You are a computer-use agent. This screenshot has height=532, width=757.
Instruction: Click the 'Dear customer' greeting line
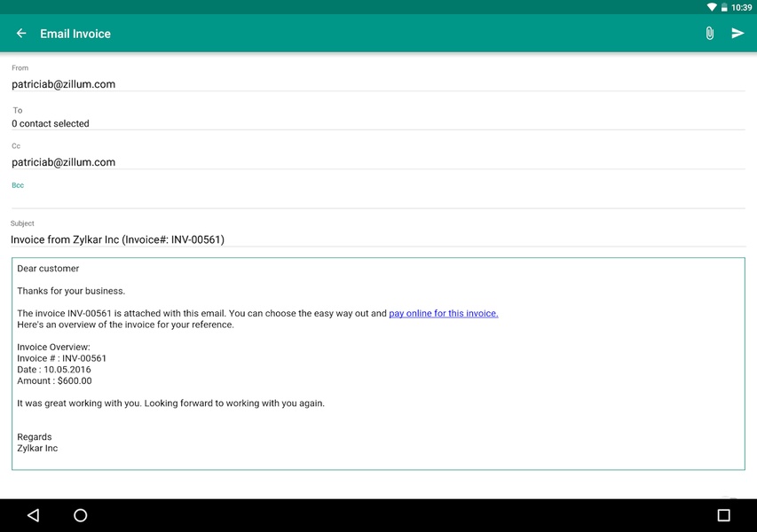click(48, 268)
